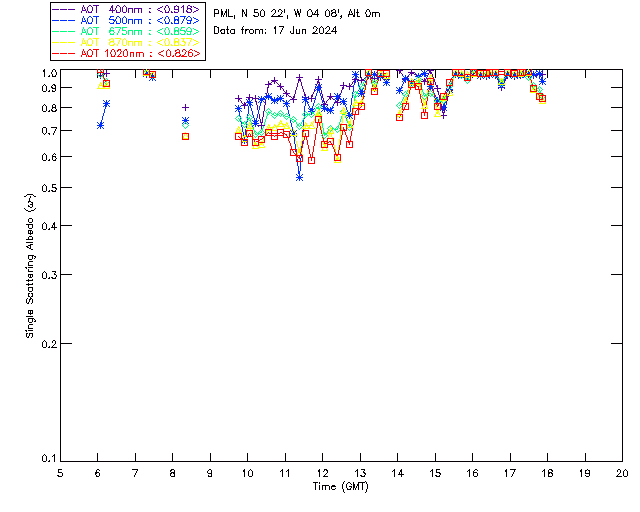Click the y-axis tick label 0.1

[49, 459]
